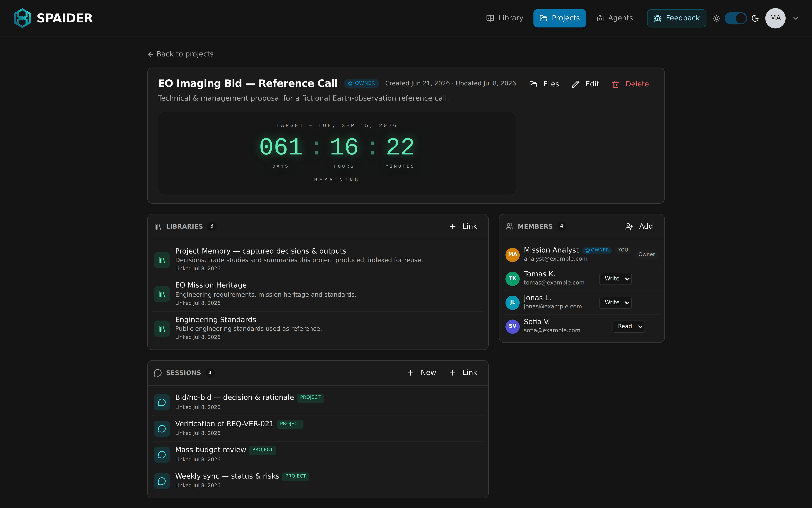Click the Members panel header icon

[509, 226]
